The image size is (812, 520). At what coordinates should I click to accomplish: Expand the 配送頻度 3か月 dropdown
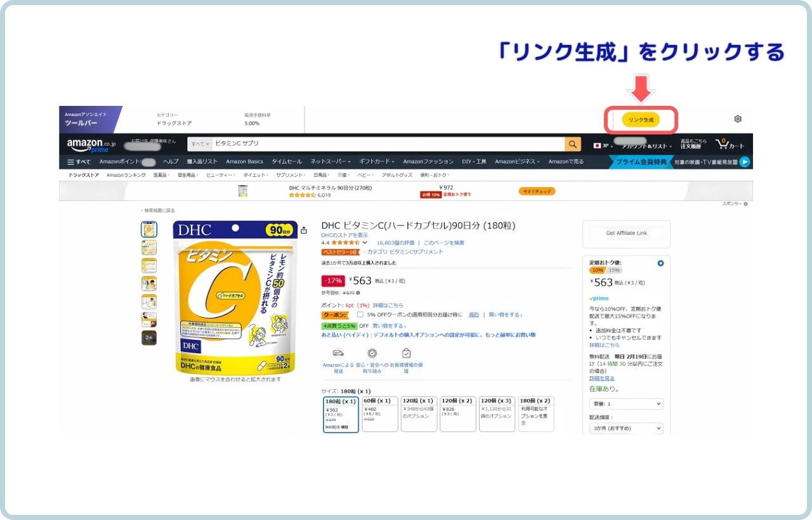coord(626,429)
